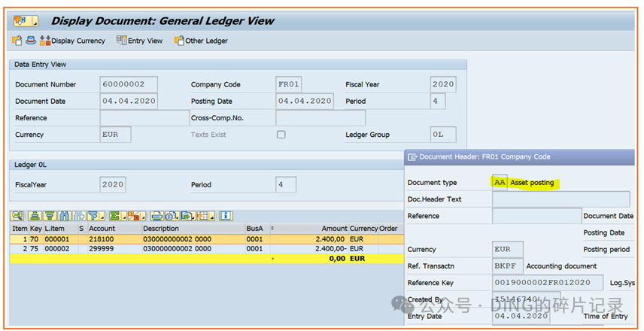Viewport: 644px width, 331px height.
Task: Switch to Entry View
Action: pos(140,41)
